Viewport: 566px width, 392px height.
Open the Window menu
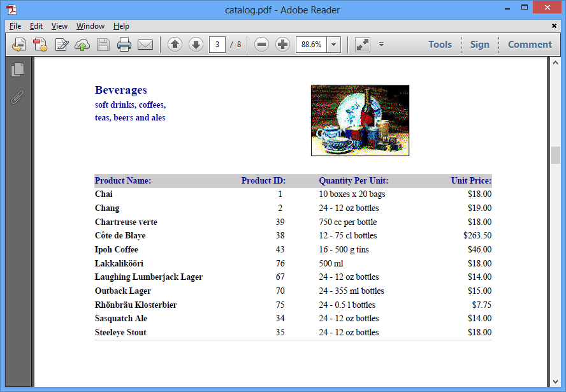91,26
